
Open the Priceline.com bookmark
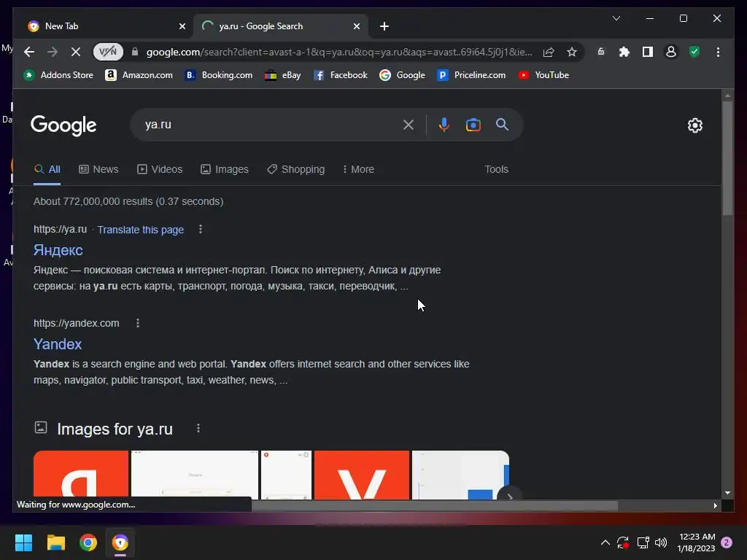click(x=471, y=75)
